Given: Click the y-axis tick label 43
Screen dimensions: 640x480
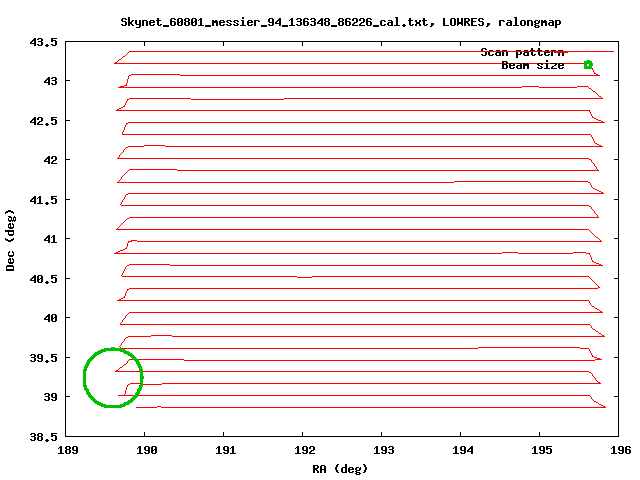Looking at the screenshot, I should 51,81.
